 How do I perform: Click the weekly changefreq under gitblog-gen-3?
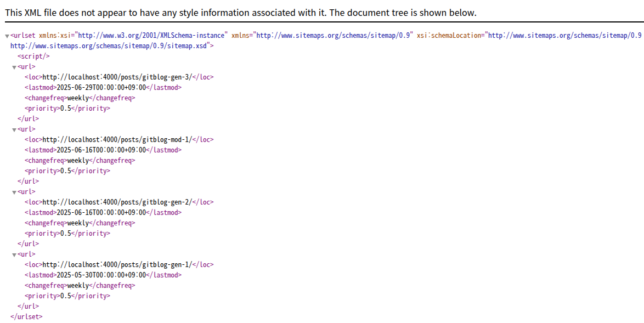[x=77, y=98]
